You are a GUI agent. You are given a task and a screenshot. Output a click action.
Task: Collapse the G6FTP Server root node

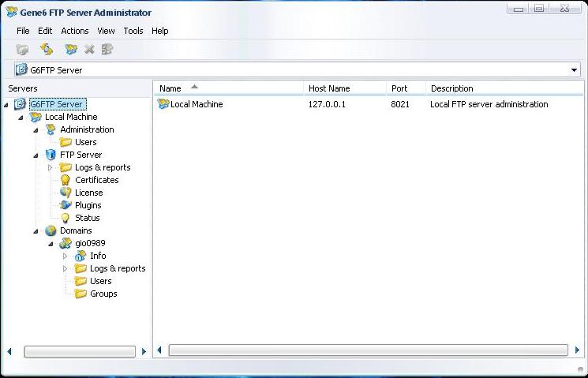click(6, 105)
